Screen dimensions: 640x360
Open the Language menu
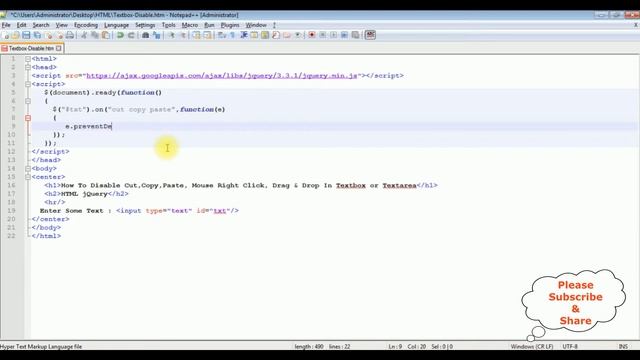(116, 25)
